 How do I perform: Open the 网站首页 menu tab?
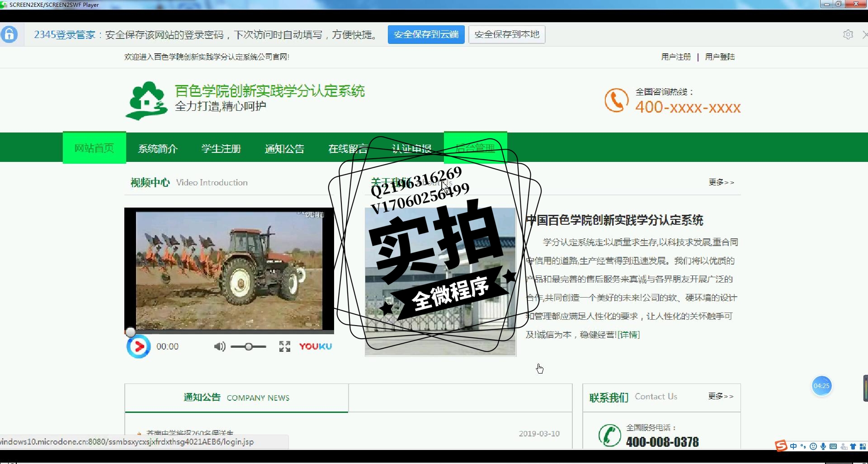point(94,148)
